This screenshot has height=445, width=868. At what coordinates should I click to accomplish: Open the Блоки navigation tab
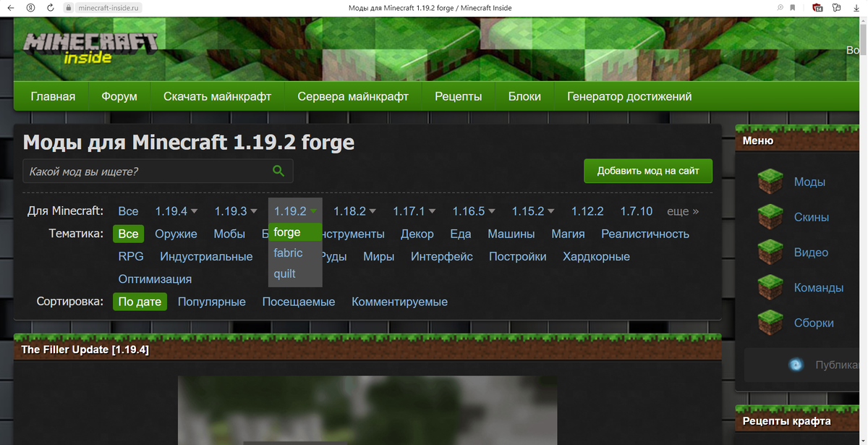pyautogui.click(x=524, y=96)
